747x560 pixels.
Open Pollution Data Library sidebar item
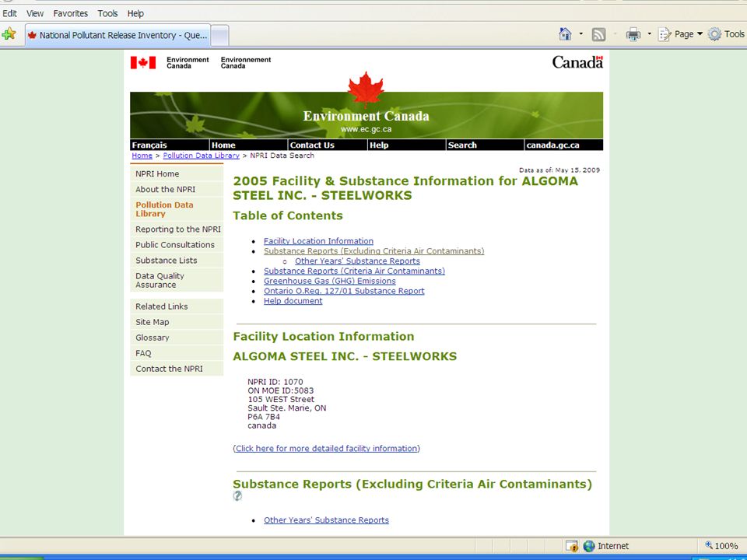tap(177, 209)
